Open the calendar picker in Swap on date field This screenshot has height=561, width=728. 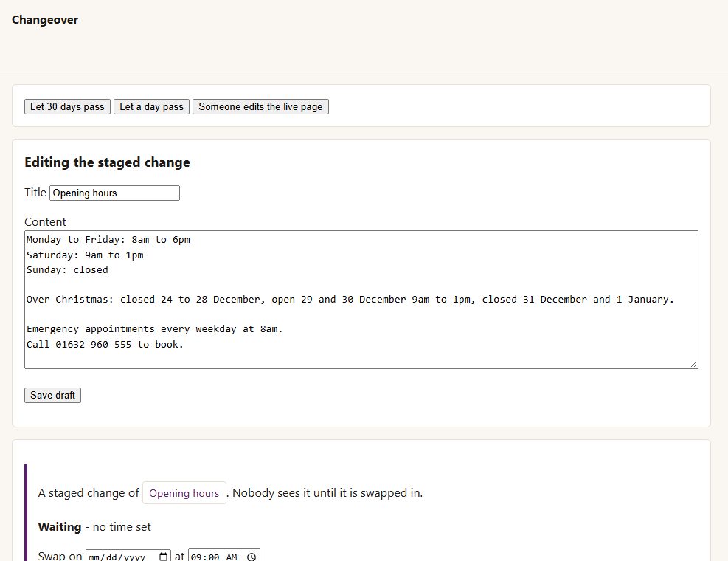point(164,557)
